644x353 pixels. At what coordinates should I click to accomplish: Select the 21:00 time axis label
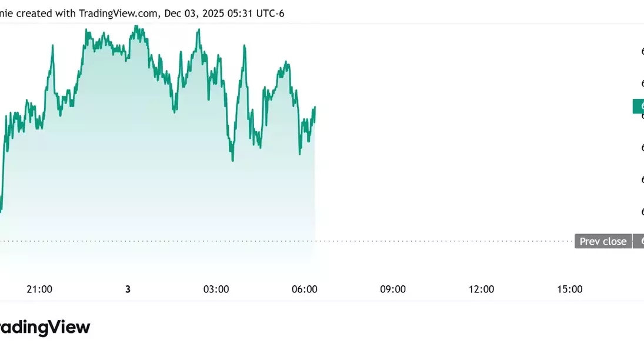coord(39,289)
